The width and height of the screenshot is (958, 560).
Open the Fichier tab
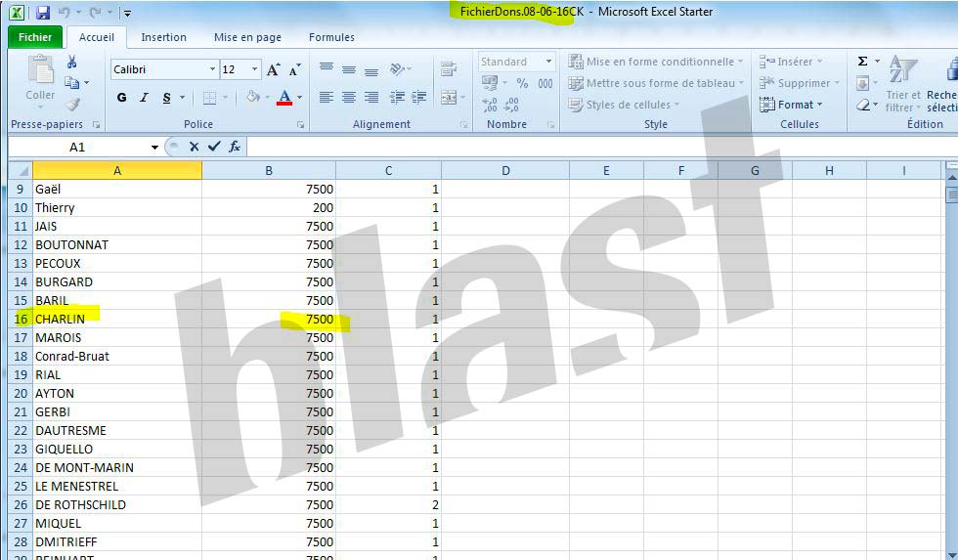(35, 37)
